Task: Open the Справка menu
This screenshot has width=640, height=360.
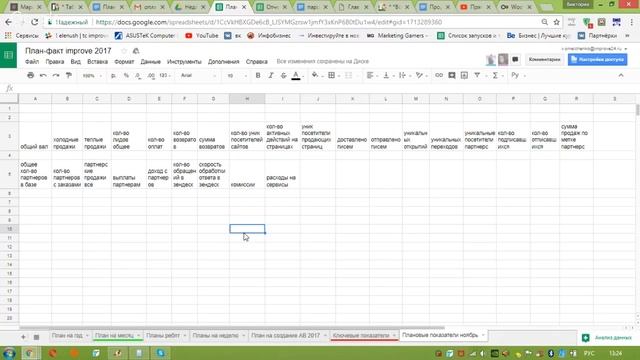Action: [x=257, y=62]
